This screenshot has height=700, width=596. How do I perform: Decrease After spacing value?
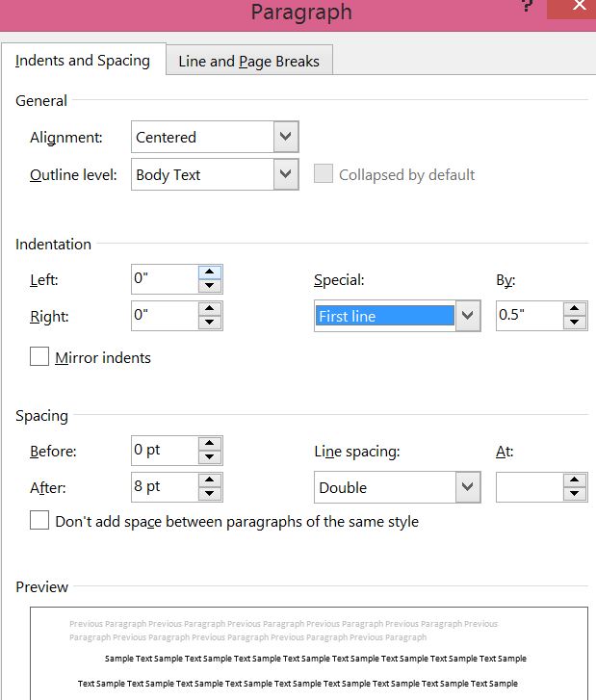(210, 494)
